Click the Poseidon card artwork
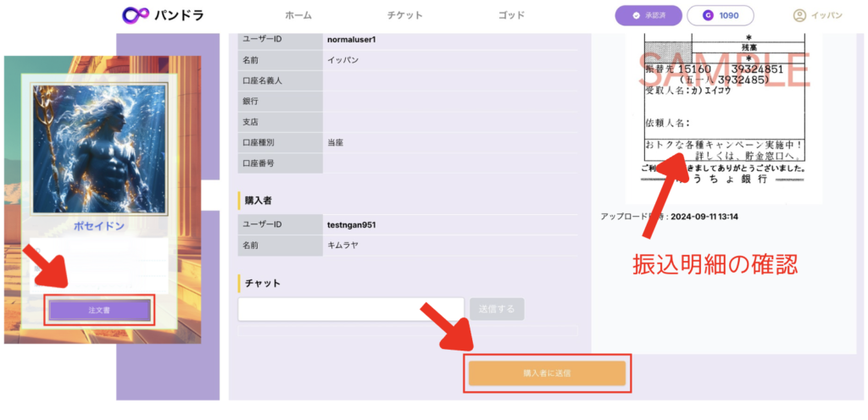The image size is (868, 420). [102, 149]
